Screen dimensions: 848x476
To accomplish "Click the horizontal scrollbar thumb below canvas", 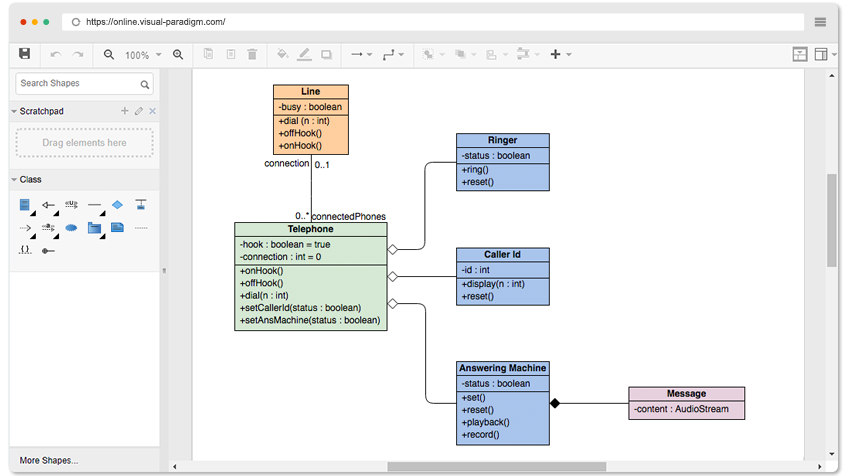I will (496, 466).
